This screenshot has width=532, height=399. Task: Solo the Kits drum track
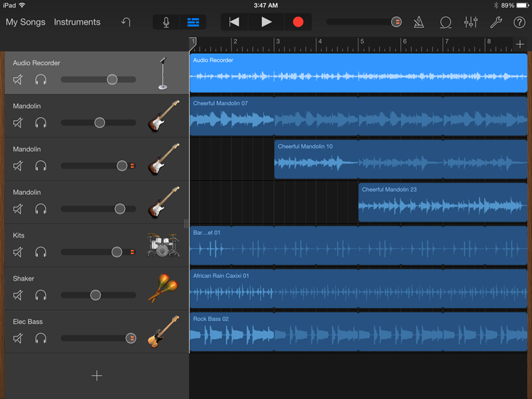(x=41, y=252)
